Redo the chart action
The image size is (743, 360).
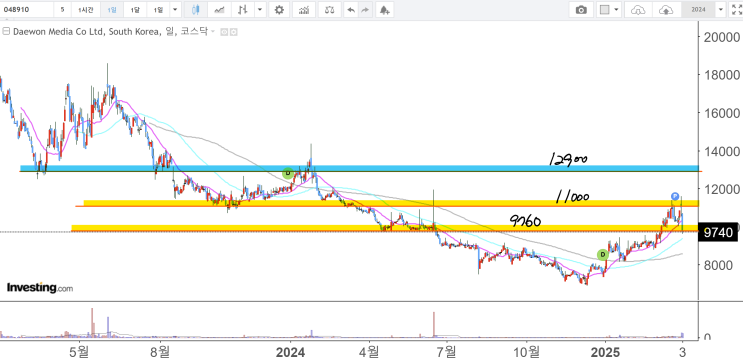[365, 9]
